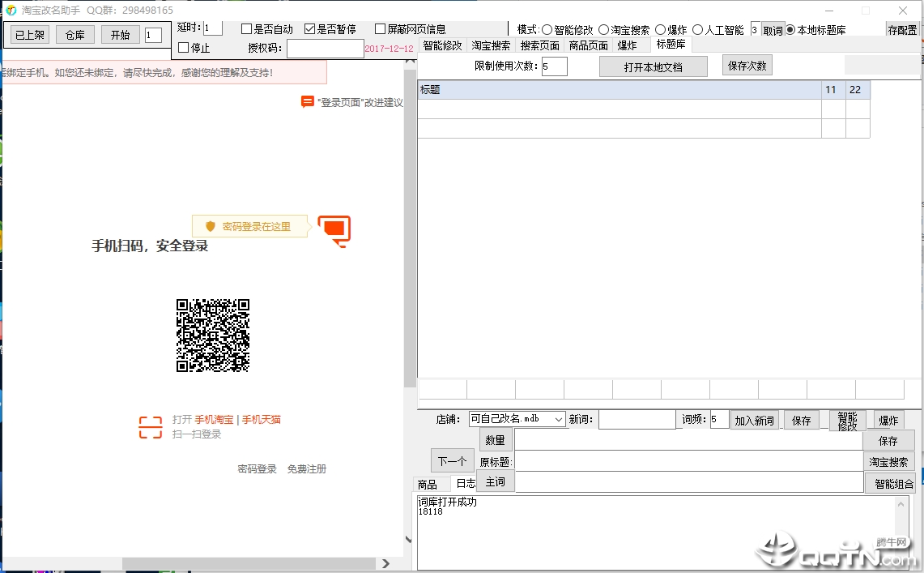Click the 免费注册 link

coord(306,468)
